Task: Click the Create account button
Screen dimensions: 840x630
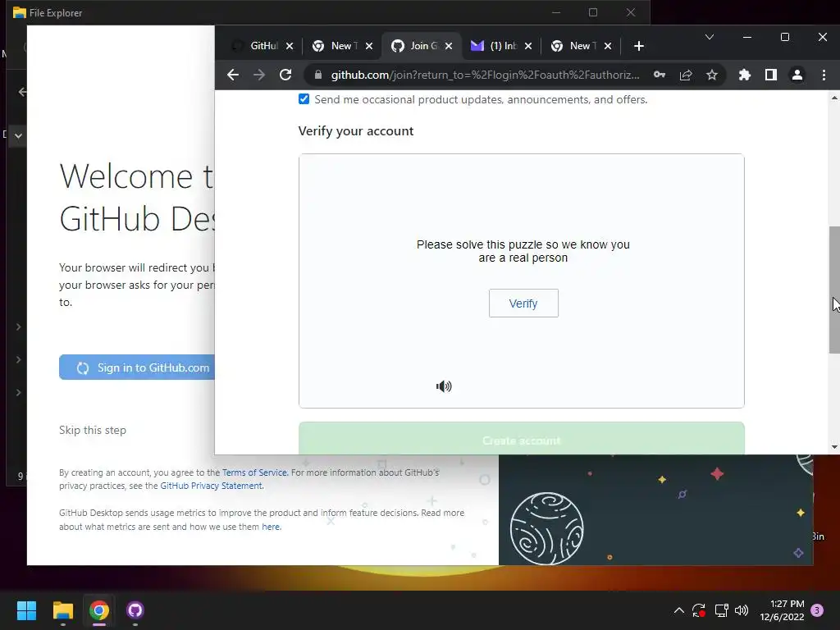Action: (521, 438)
